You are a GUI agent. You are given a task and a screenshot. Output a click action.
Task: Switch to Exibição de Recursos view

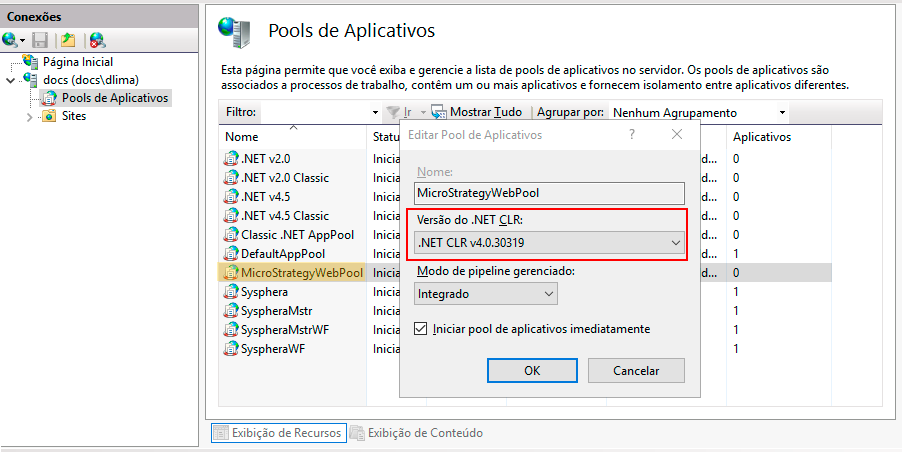click(279, 433)
